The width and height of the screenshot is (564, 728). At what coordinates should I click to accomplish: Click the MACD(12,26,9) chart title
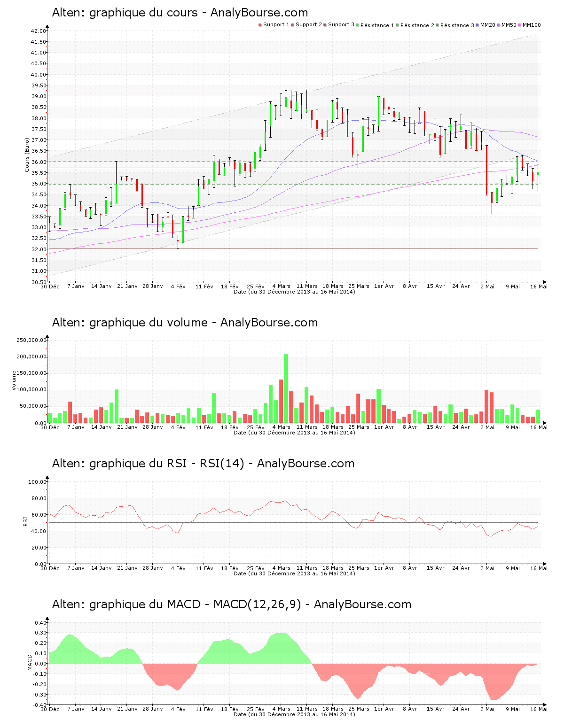pos(232,604)
